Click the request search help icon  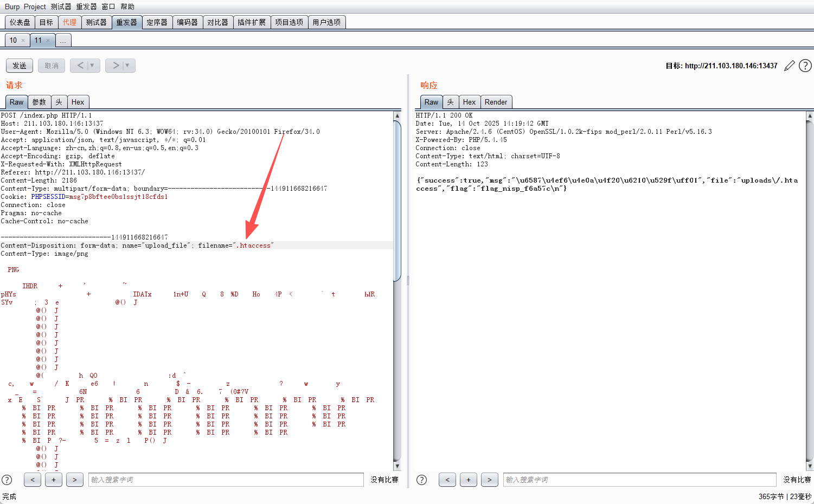tap(7, 480)
